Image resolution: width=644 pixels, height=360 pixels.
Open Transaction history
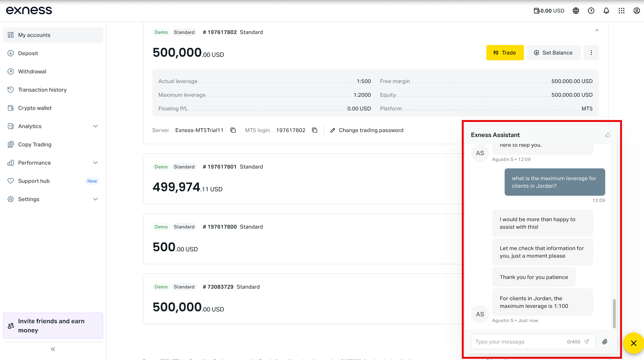[53, 90]
